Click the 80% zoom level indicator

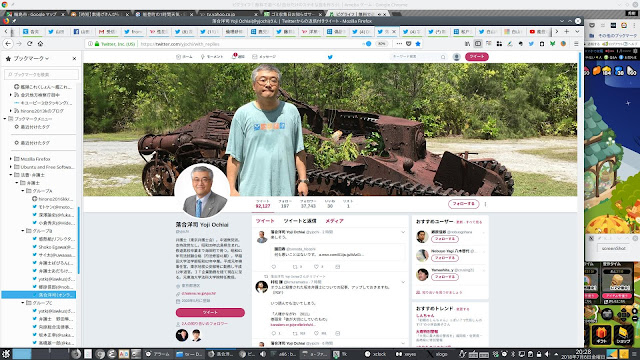coord(381,44)
